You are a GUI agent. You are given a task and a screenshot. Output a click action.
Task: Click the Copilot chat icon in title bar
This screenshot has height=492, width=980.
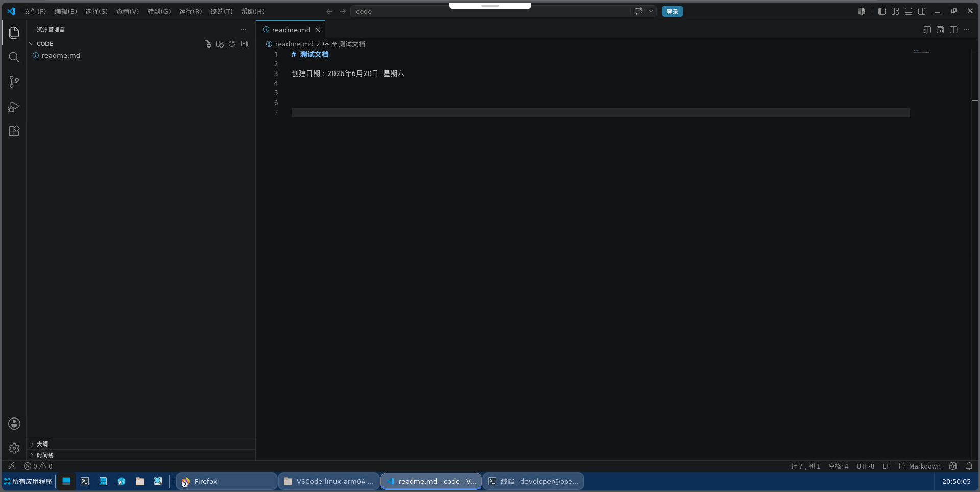tap(638, 11)
